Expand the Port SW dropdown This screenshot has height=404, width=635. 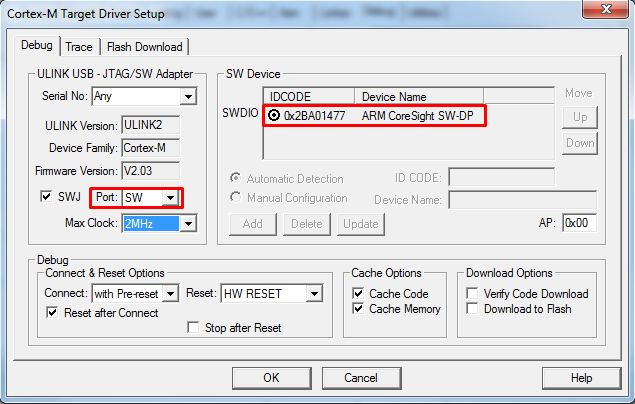[171, 198]
